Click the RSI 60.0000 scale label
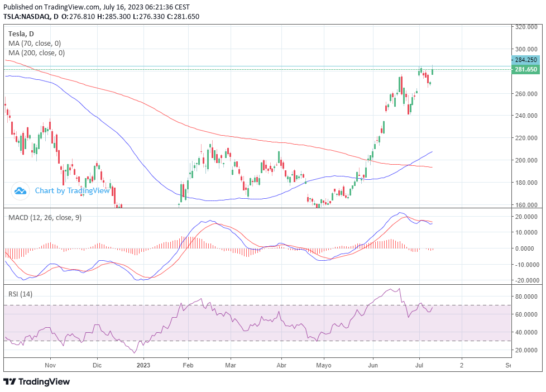Viewport: 546px width, 392px height. (x=526, y=314)
